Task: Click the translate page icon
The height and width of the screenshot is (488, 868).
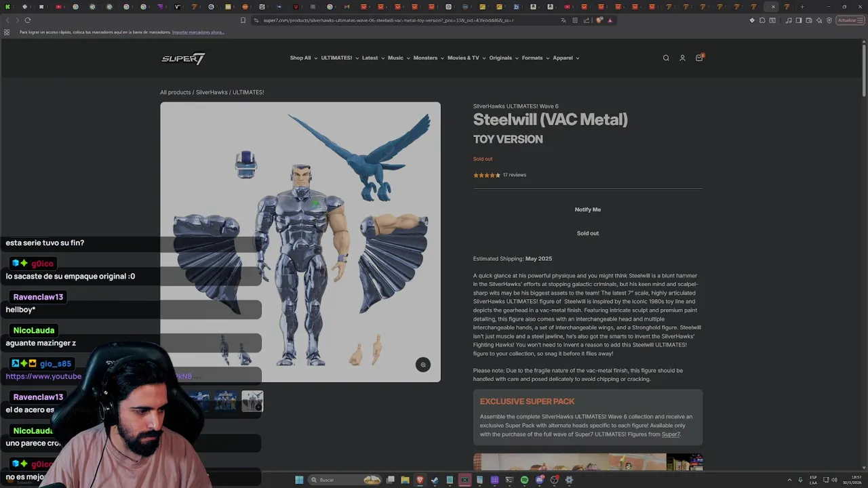Action: click(563, 20)
